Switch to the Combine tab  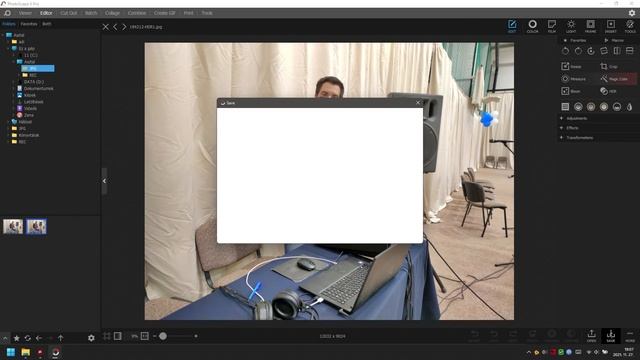point(137,13)
